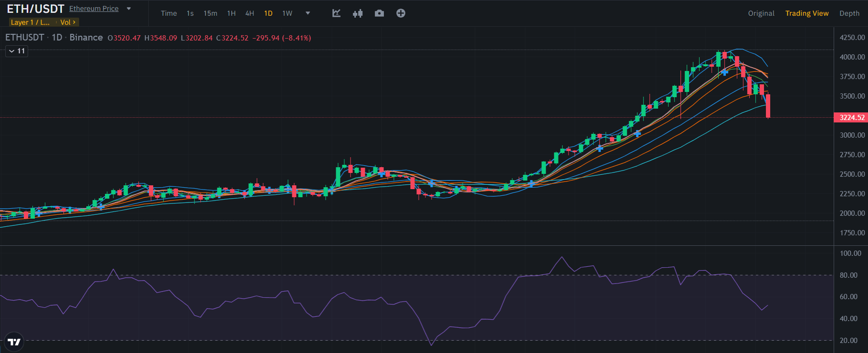
Task: Take a chart snapshot with camera icon
Action: coord(379,13)
